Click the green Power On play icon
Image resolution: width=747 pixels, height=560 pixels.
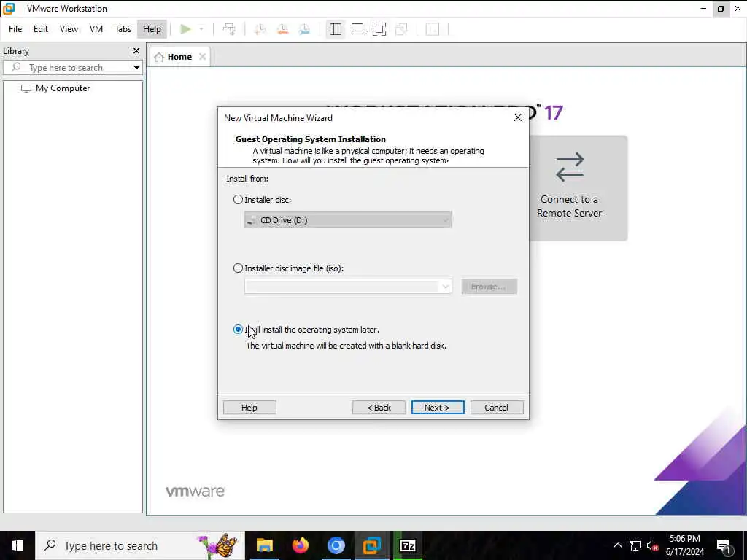185,29
